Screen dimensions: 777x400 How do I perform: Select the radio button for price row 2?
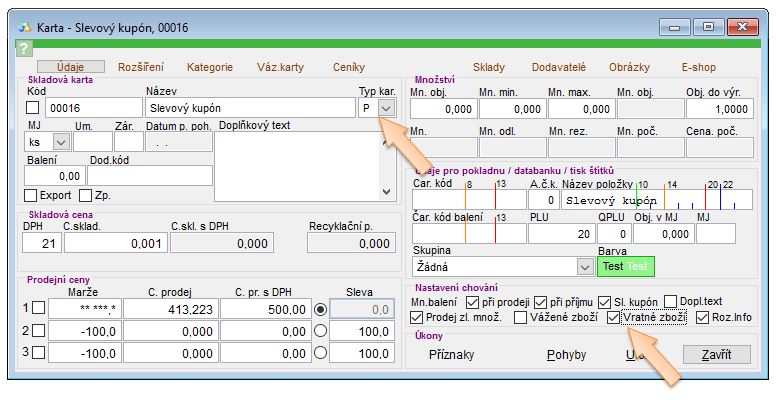coord(320,330)
